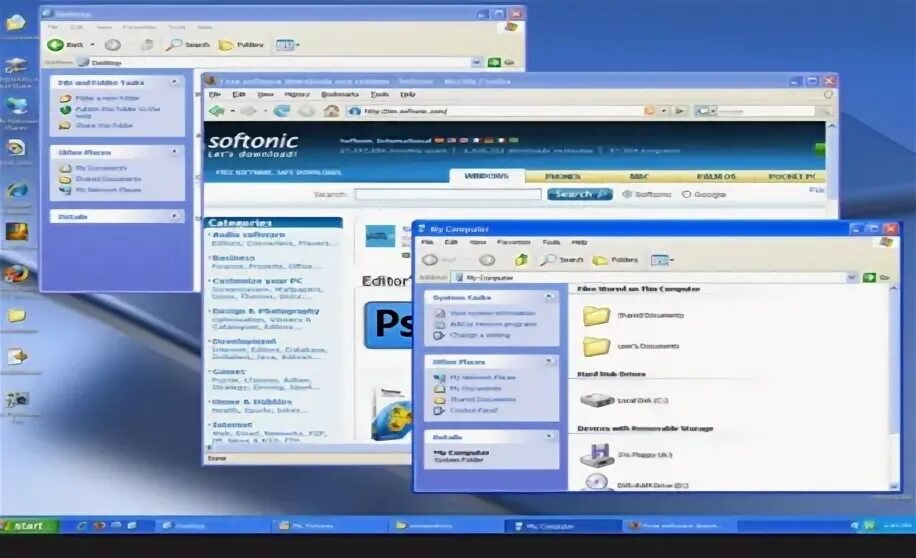Image resolution: width=916 pixels, height=558 pixels.
Task: Select Mac tab on Softonic page
Action: (x=639, y=176)
